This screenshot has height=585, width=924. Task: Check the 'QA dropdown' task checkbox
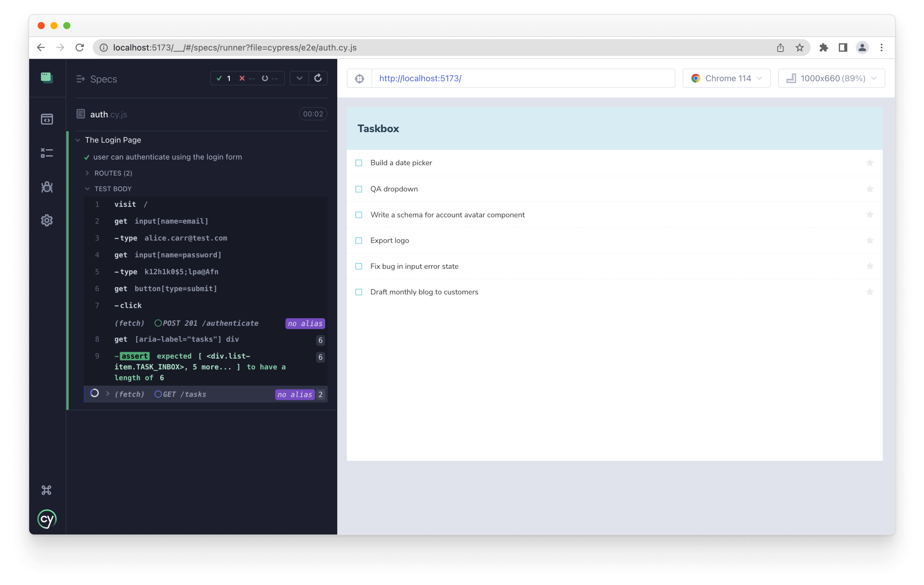click(x=359, y=189)
